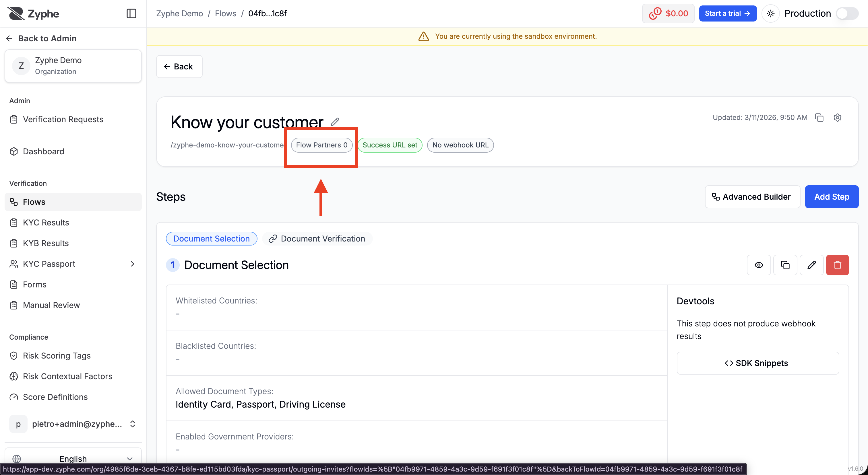Copy the flow with the duplicate icon near Updated
This screenshot has width=868, height=475.
pos(819,118)
